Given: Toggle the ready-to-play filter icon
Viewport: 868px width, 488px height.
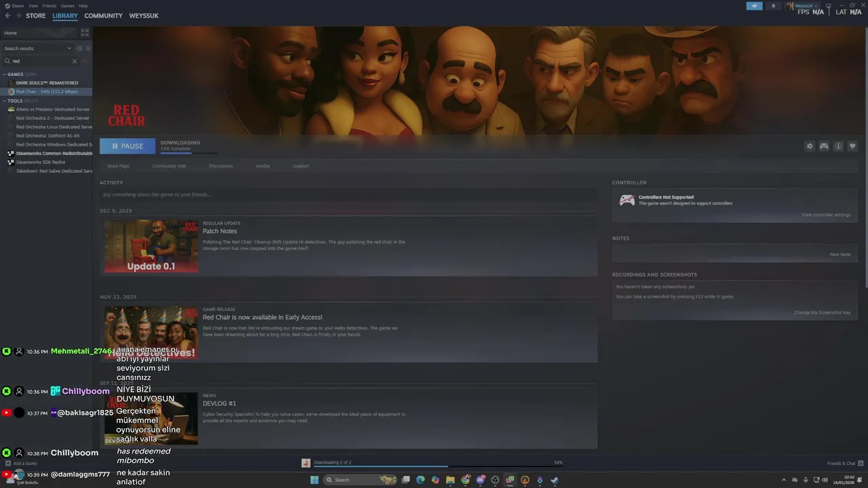Looking at the screenshot, I should [x=87, y=49].
